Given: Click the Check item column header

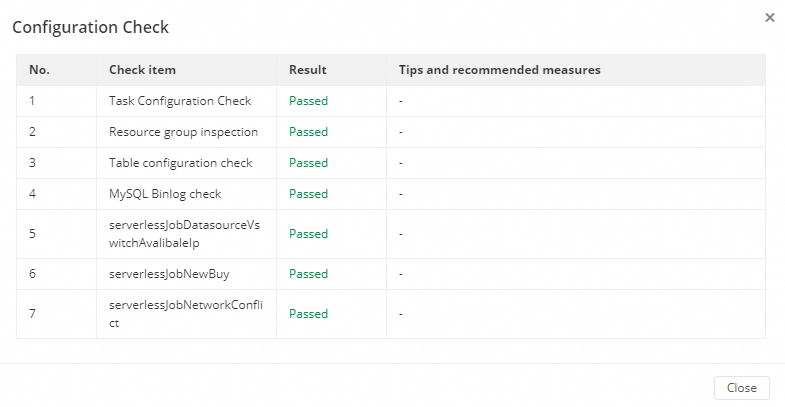Looking at the screenshot, I should tap(142, 70).
